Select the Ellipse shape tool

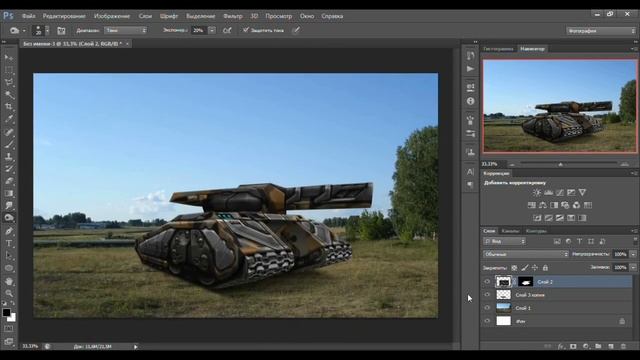tap(9, 268)
